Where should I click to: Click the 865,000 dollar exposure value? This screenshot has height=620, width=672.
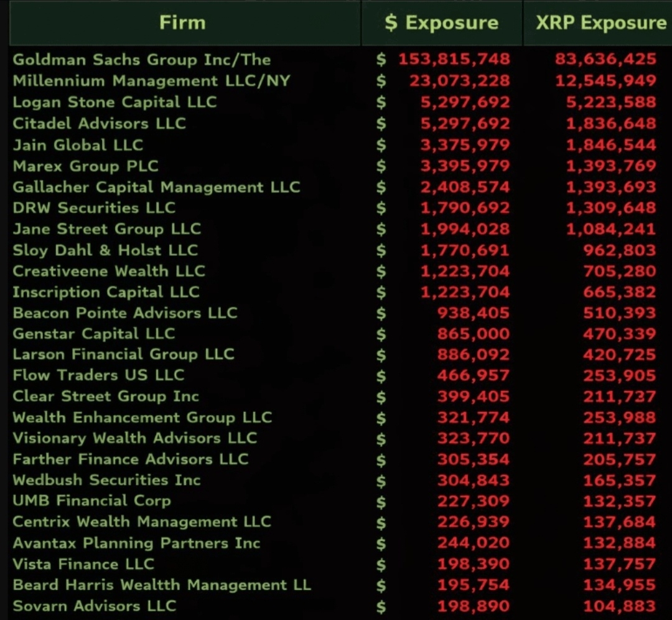tap(474, 334)
